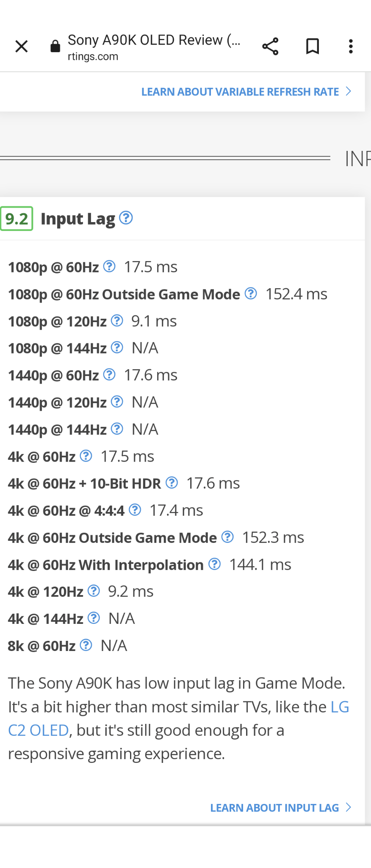
Task: Click help icon next to 1440p @ 144Hz
Action: tap(117, 429)
